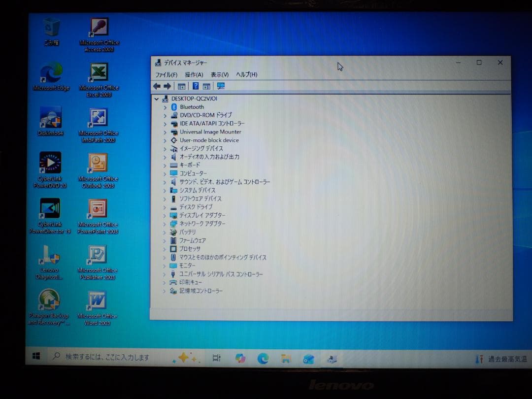Select the ファームウェア icon
Screen dimensions: 532x399
[x=173, y=240]
